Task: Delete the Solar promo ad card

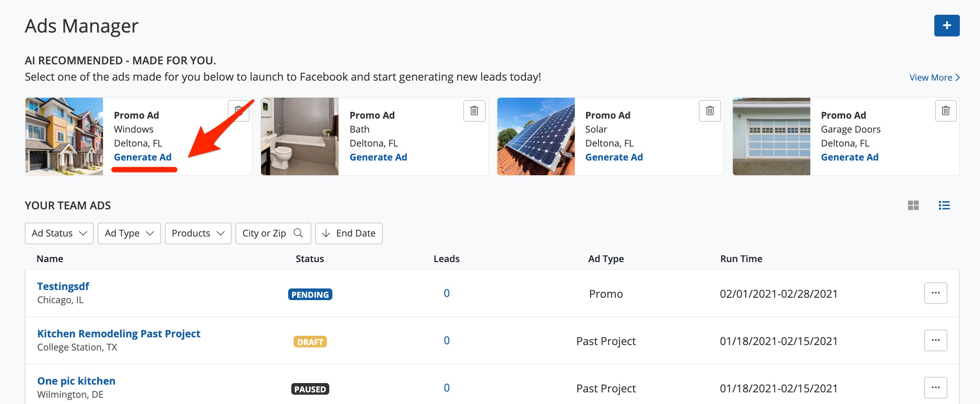Action: pos(710,111)
